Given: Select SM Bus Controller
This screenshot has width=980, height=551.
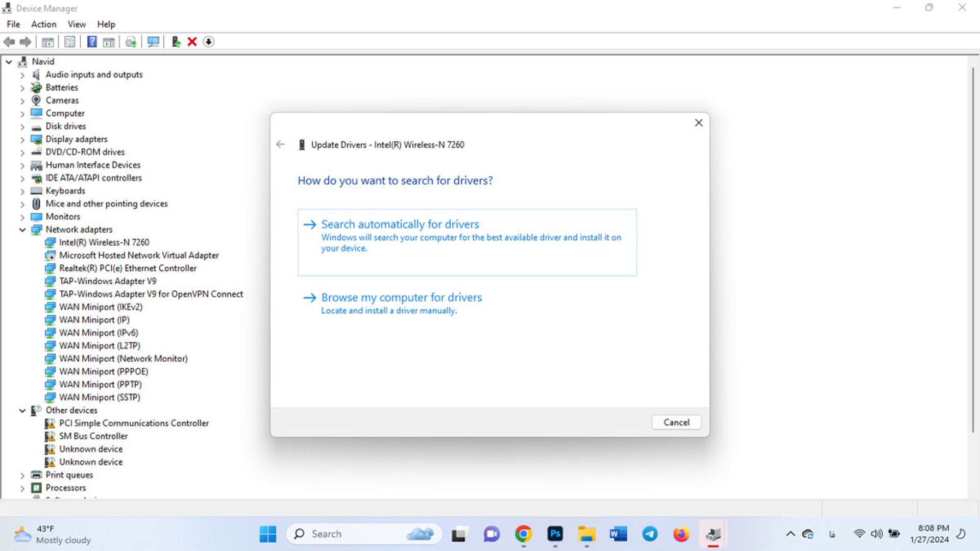Looking at the screenshot, I should [93, 436].
